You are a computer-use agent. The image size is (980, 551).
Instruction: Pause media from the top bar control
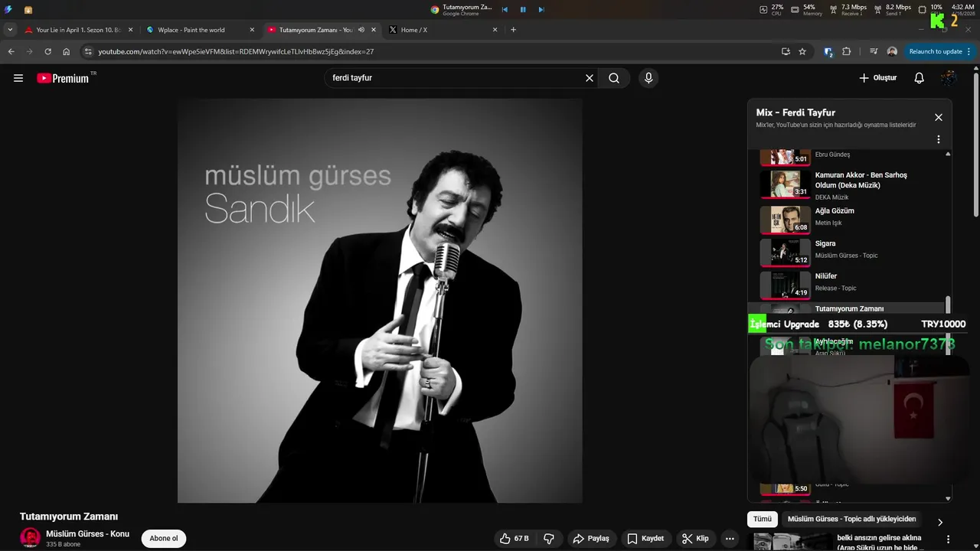point(523,9)
